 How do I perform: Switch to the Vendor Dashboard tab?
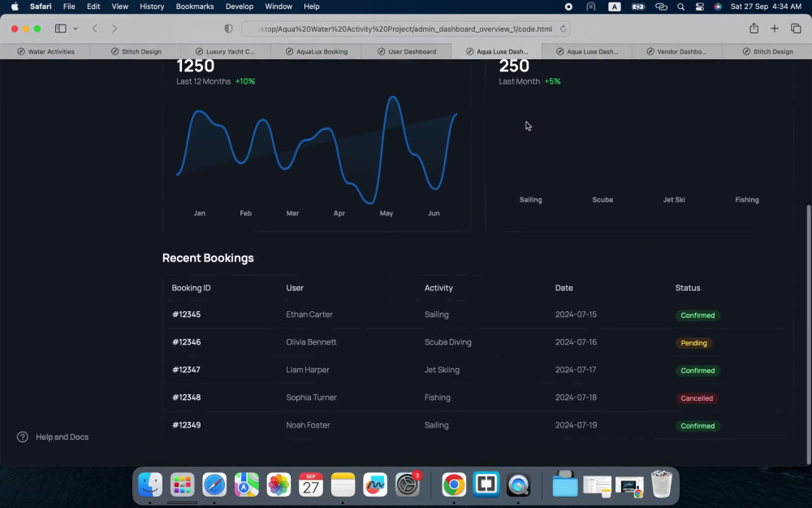(x=676, y=51)
